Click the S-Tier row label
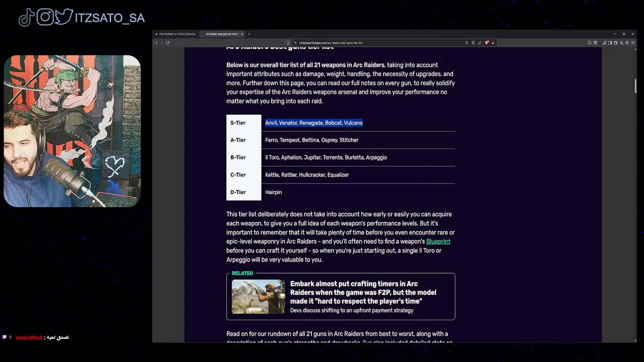 point(238,123)
